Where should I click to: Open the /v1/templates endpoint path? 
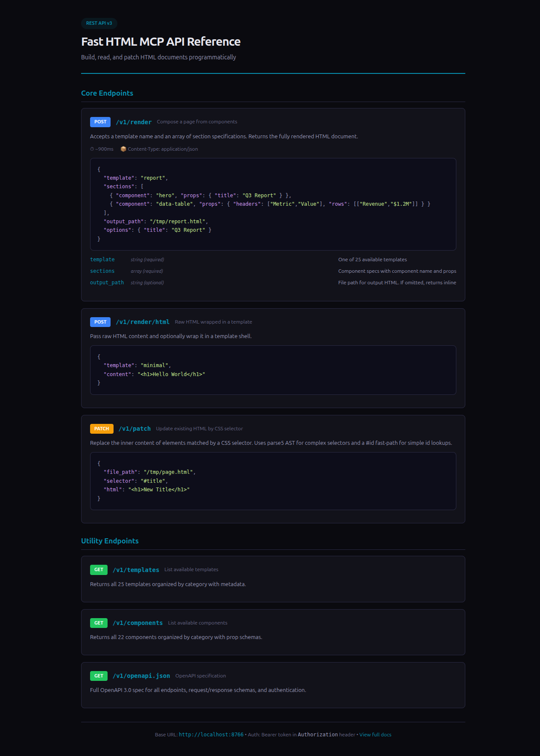[x=136, y=570]
